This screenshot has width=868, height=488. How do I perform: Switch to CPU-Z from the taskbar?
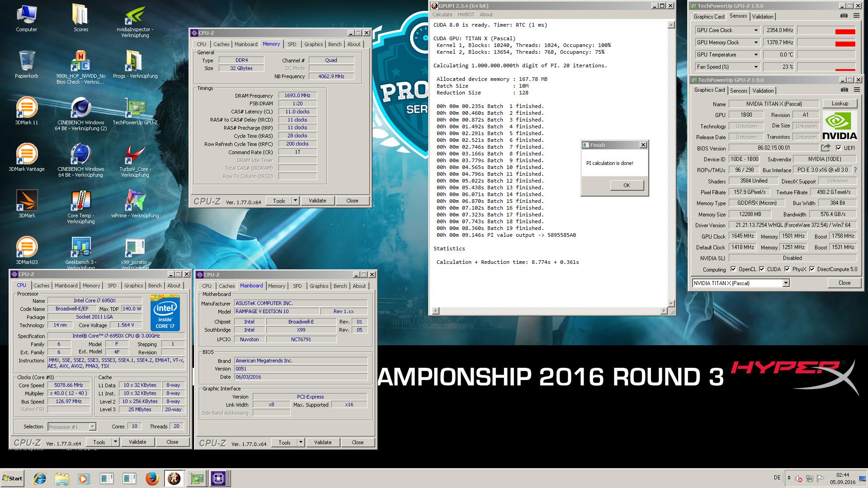[x=218, y=479]
